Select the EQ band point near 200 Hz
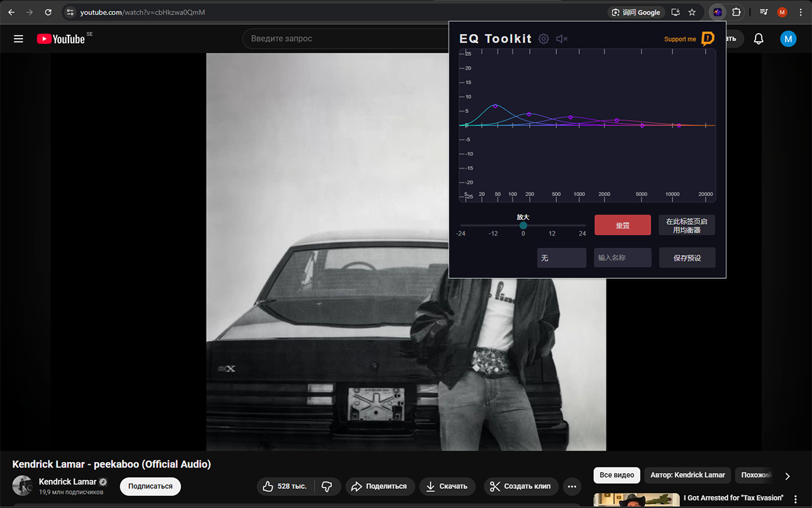Image resolution: width=812 pixels, height=508 pixels. 529,114
